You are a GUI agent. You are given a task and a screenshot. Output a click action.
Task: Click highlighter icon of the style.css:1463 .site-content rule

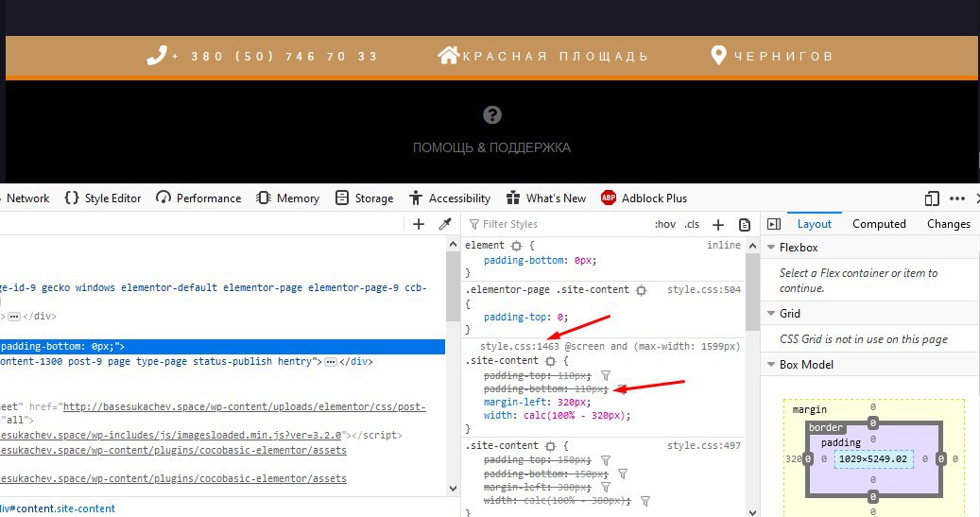coord(550,361)
